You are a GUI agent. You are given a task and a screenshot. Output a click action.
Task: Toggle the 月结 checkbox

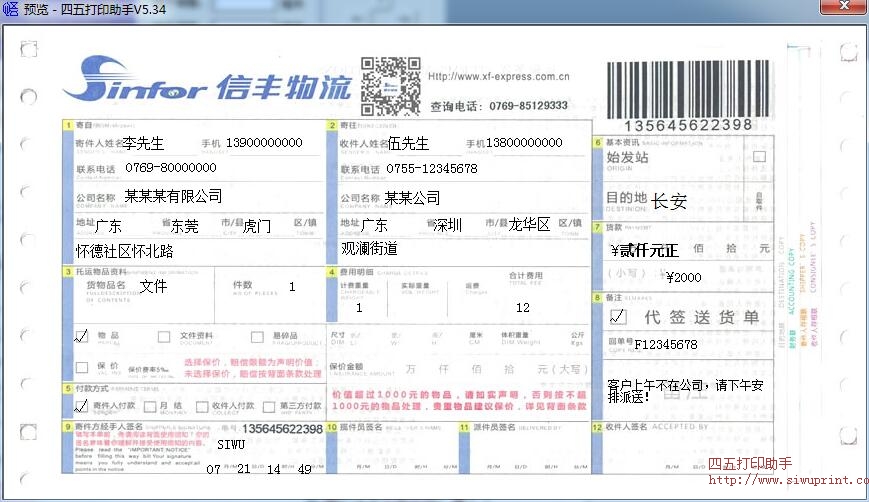[150, 407]
